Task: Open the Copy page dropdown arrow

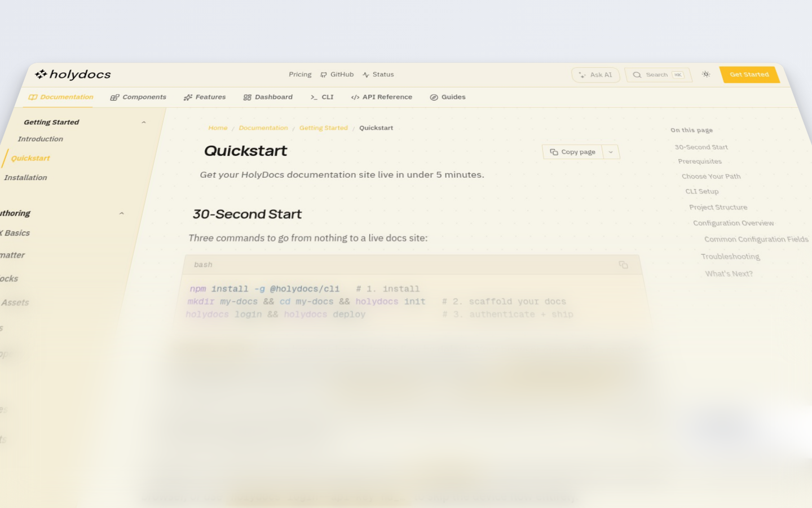Action: tap(611, 152)
